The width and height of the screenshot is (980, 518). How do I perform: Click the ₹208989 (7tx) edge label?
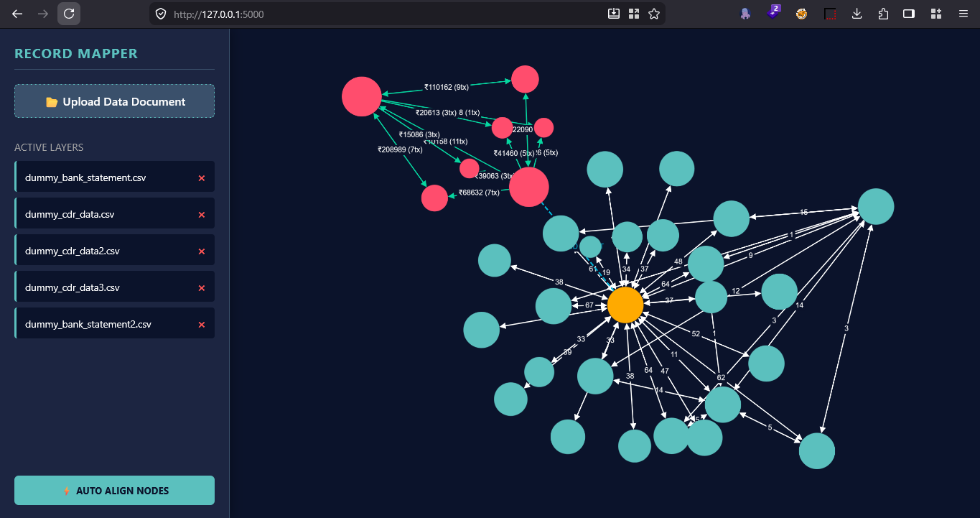[x=400, y=149]
